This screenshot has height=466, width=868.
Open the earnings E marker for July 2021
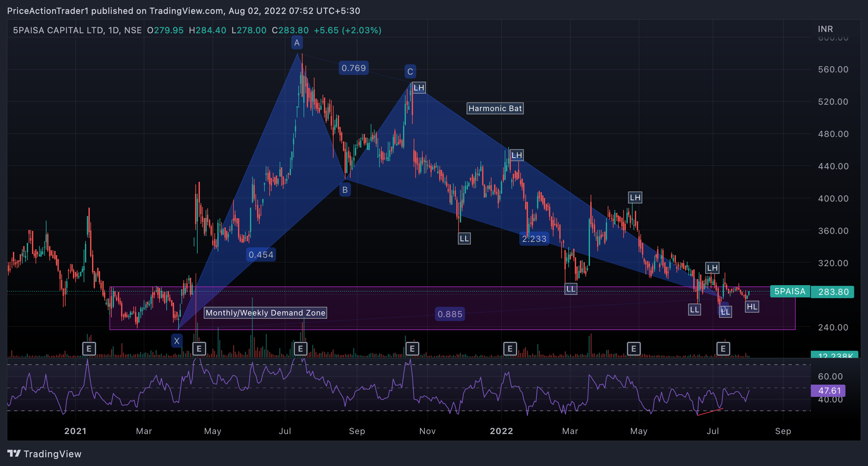(300, 349)
